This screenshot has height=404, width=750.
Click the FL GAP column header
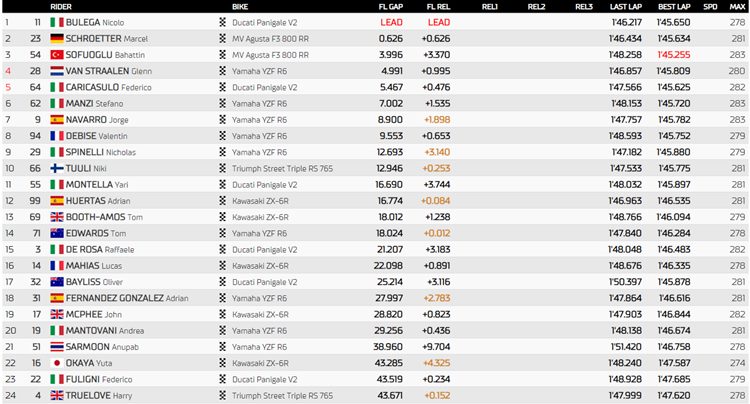[391, 7]
